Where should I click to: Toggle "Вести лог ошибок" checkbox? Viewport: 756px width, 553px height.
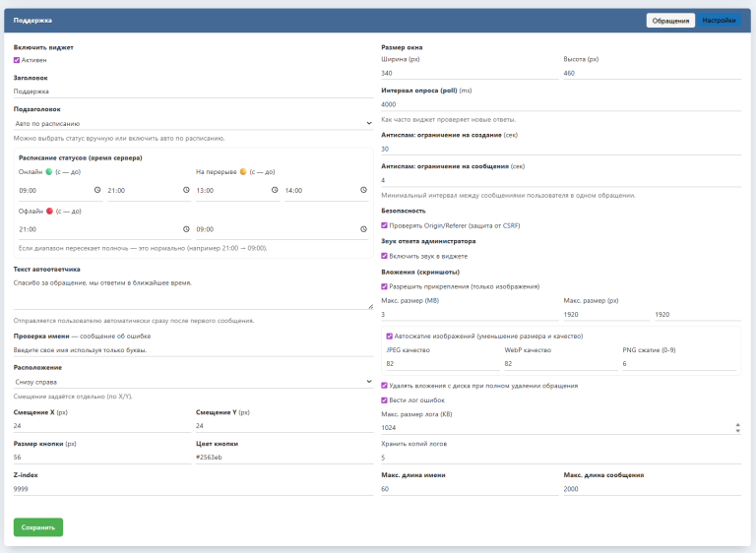[384, 399]
